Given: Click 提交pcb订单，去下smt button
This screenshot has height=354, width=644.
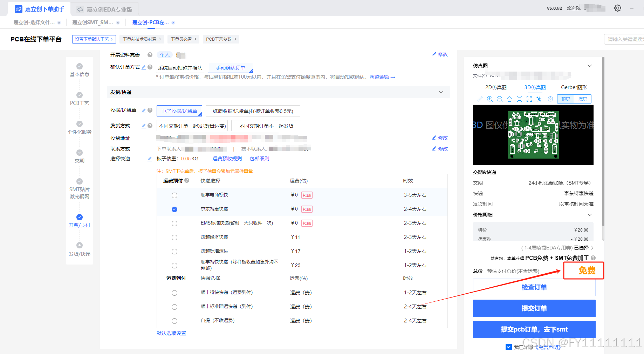Looking at the screenshot, I should [x=534, y=329].
